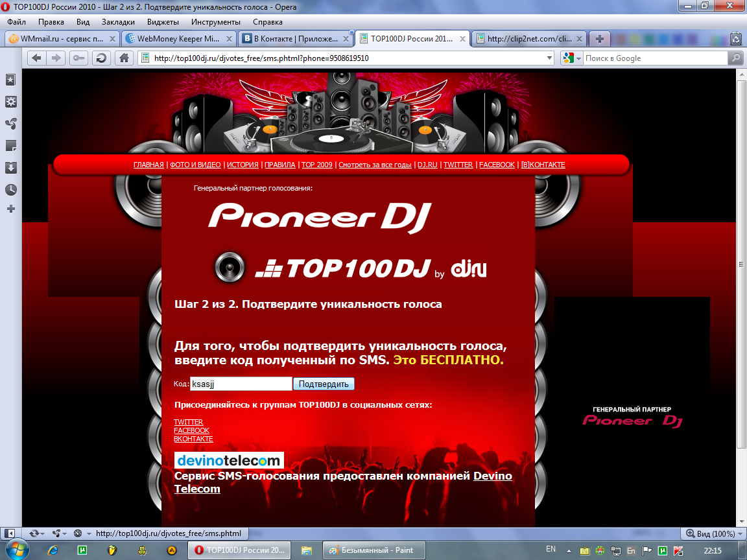Open Opera Link sync icon in status bar
747x560 pixels.
(34, 533)
